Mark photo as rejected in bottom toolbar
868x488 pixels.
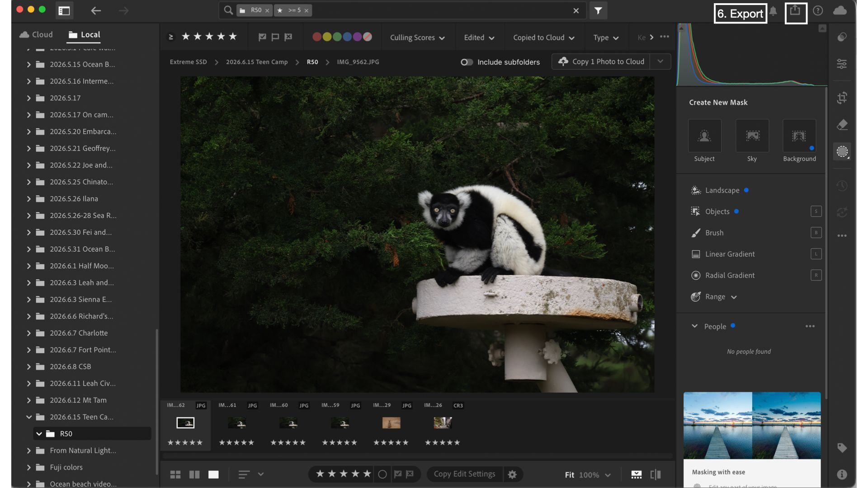tap(410, 474)
